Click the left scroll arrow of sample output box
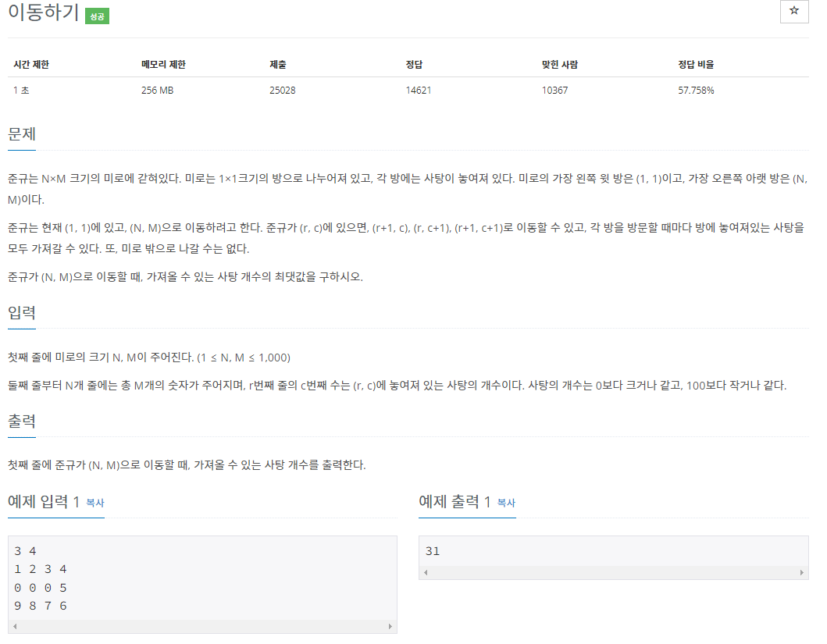Screen dimensions: 827x644 click(426, 572)
